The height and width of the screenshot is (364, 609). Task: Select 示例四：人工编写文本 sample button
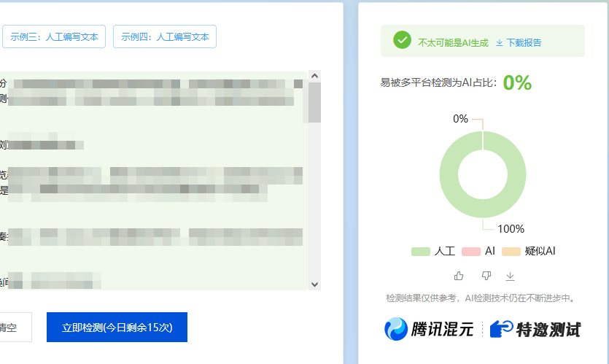click(x=165, y=36)
